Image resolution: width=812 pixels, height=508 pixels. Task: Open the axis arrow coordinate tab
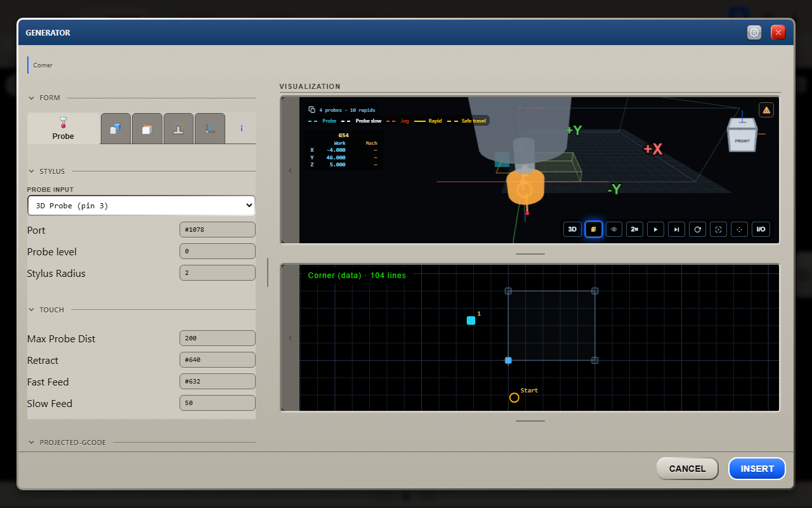coord(210,129)
